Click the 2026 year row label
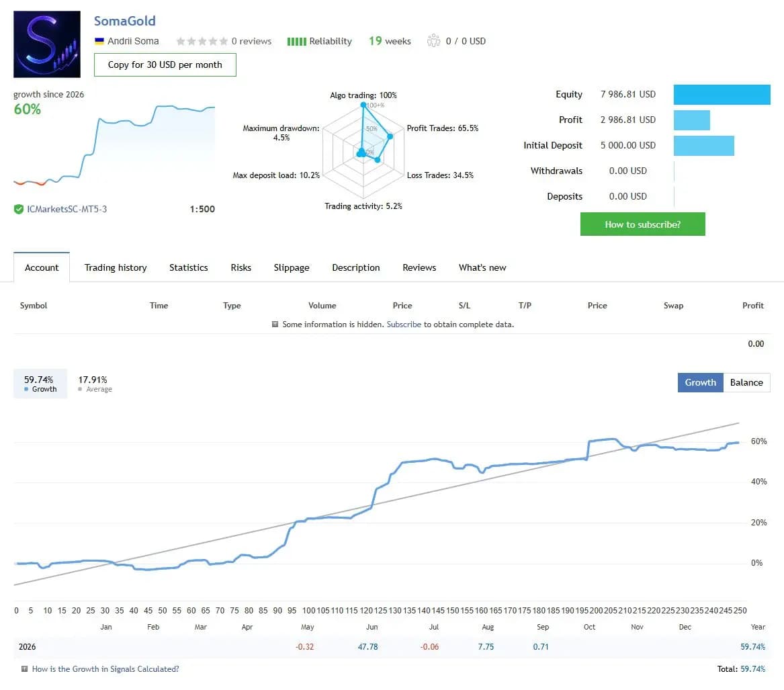Viewport: 784px width, 690px height. pyautogui.click(x=27, y=646)
